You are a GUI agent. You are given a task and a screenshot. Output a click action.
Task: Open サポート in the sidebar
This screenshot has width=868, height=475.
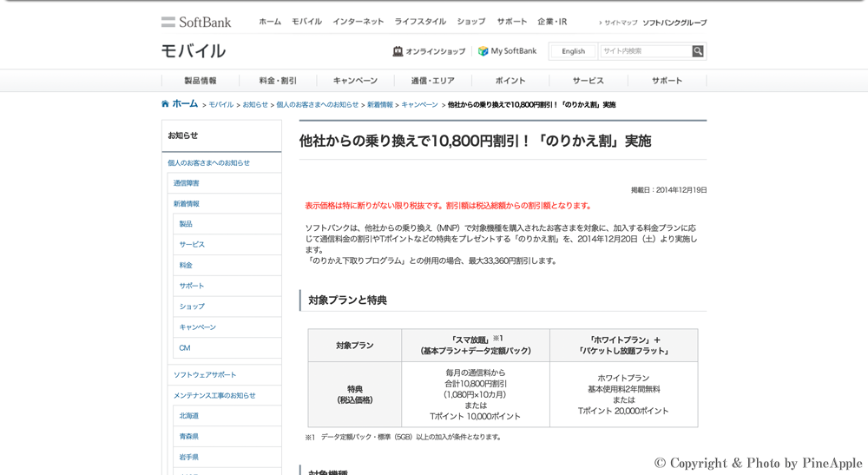192,286
